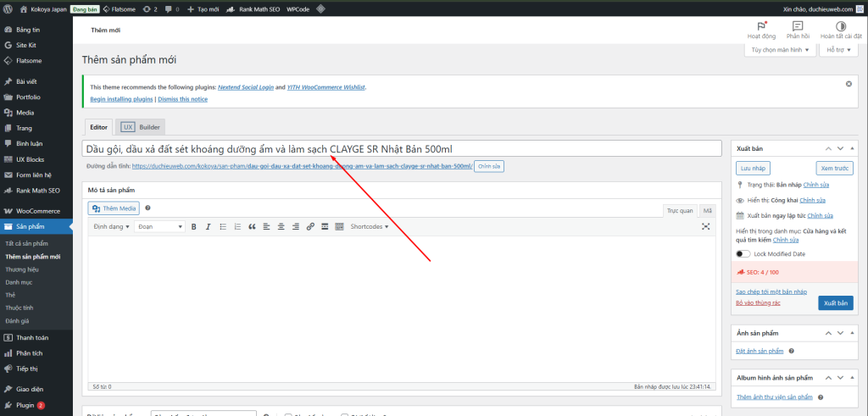Switch to the Mã code editor tab
The height and width of the screenshot is (416, 868).
click(708, 208)
